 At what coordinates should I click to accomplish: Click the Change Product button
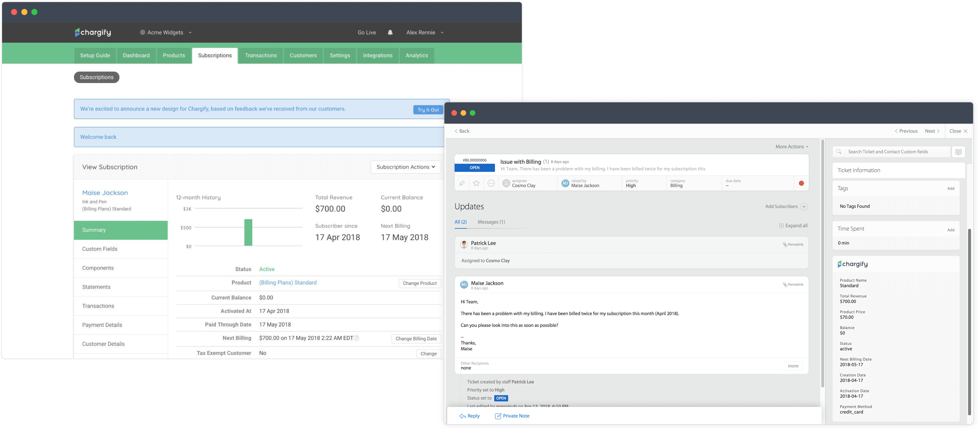pyautogui.click(x=420, y=283)
